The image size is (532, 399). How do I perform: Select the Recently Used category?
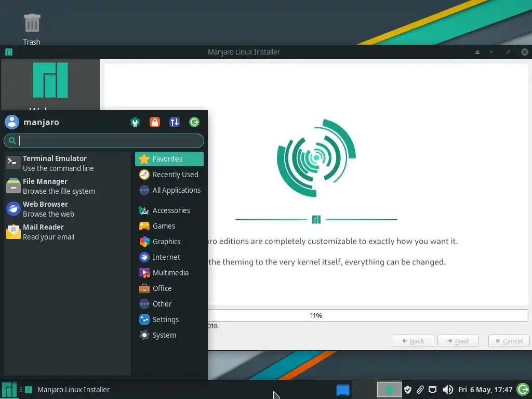pyautogui.click(x=169, y=175)
